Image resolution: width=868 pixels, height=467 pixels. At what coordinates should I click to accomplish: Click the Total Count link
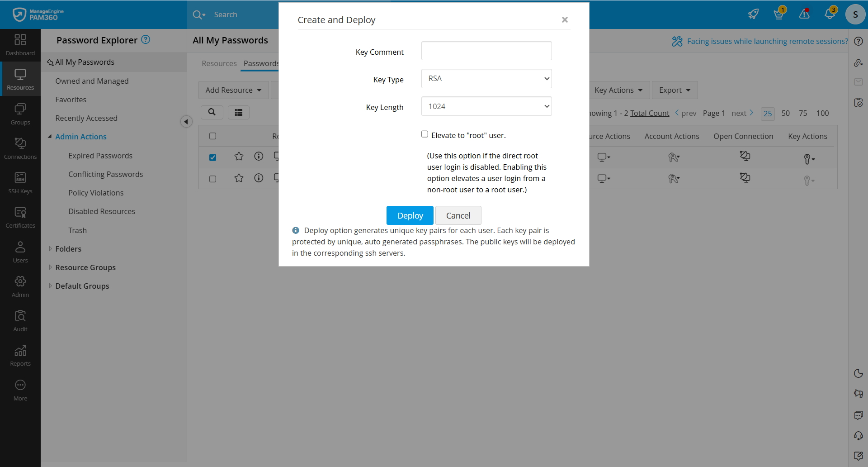tap(650, 113)
